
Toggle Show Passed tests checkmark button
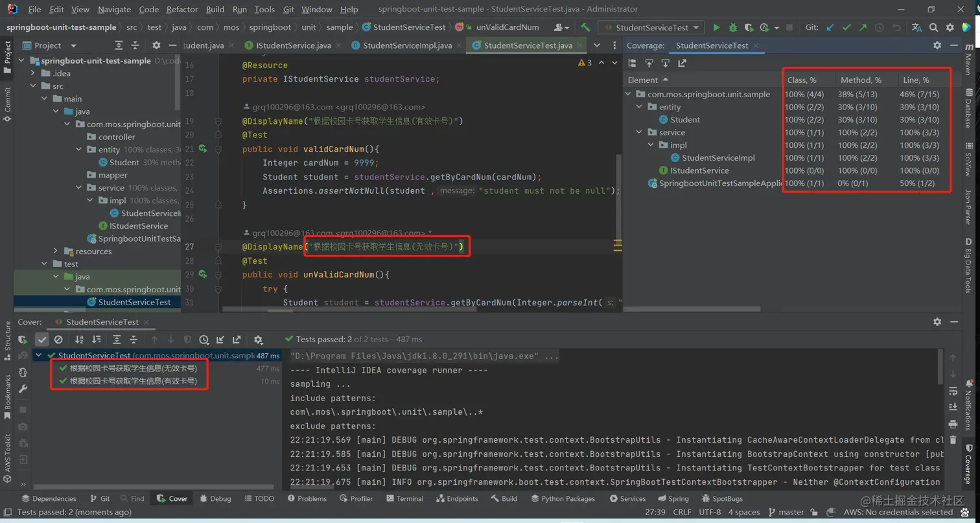click(42, 339)
